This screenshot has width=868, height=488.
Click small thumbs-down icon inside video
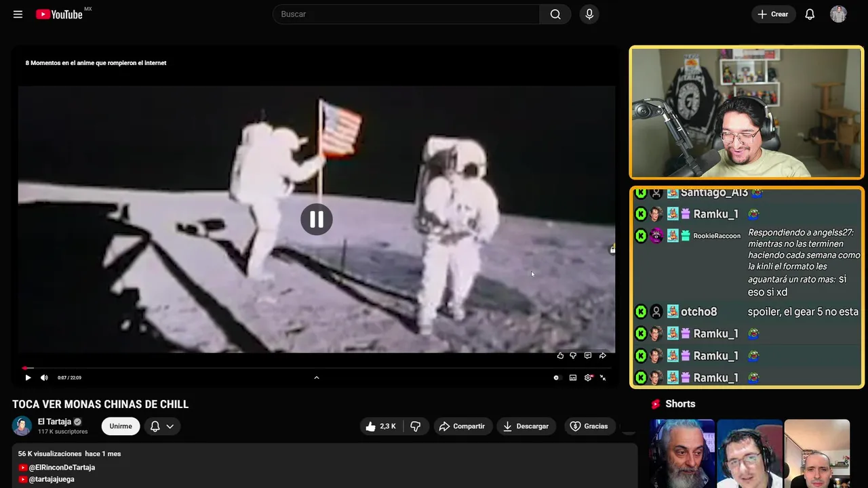click(x=573, y=355)
